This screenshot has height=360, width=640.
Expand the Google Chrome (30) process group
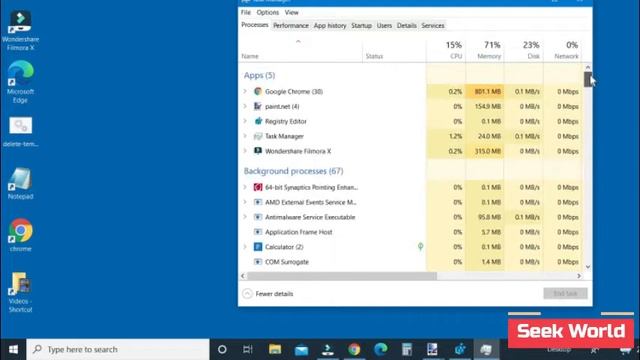point(245,91)
